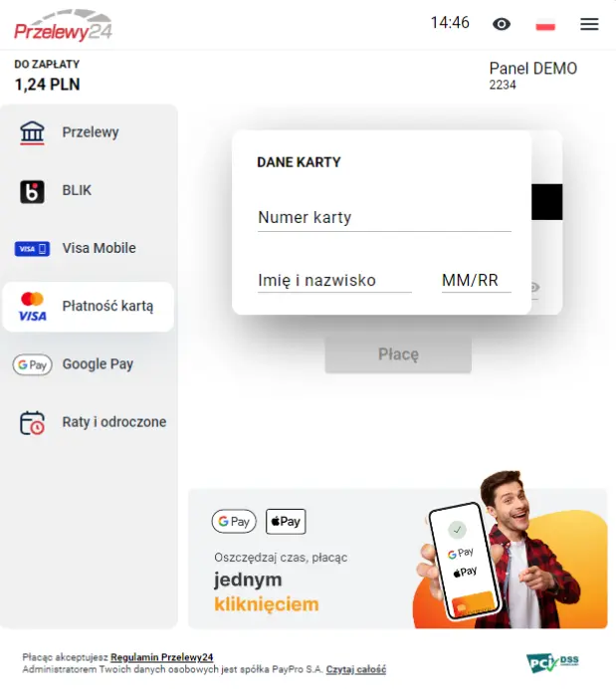Click the Apple Pay badge in banner
The width and height of the screenshot is (616, 697).
(286, 522)
